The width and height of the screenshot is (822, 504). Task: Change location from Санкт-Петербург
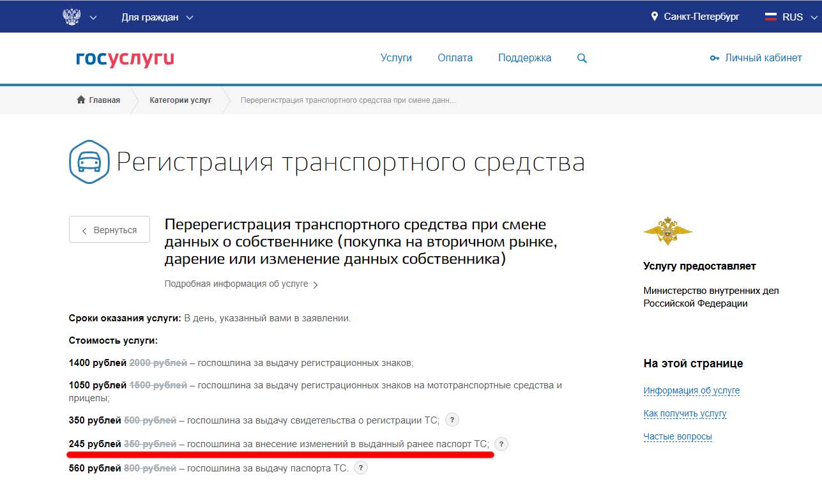coord(695,17)
